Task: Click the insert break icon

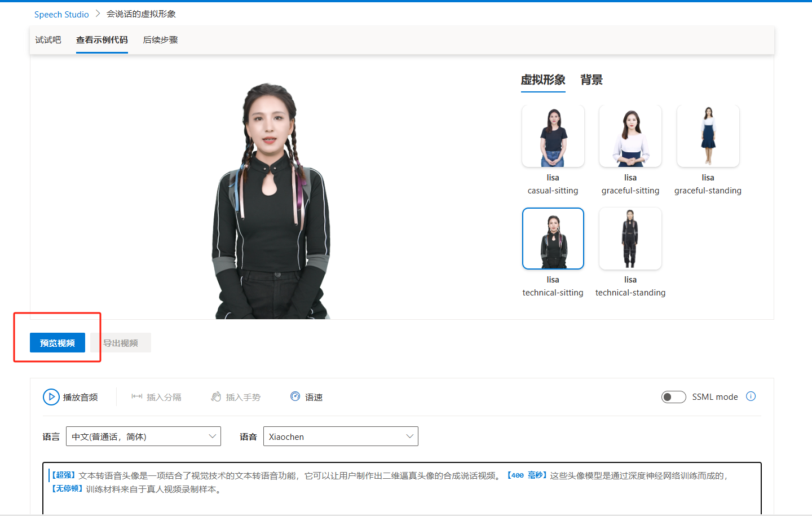Action: tap(137, 396)
